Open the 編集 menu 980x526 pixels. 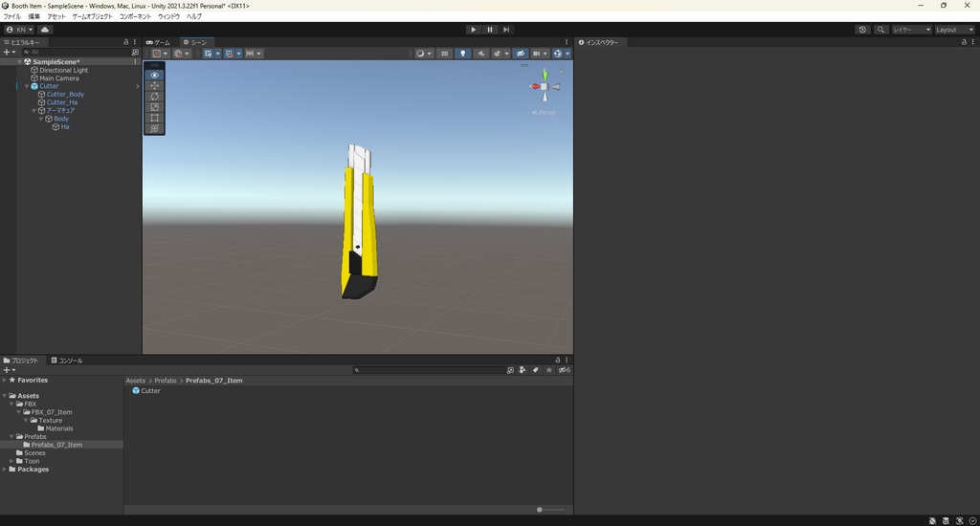33,16
